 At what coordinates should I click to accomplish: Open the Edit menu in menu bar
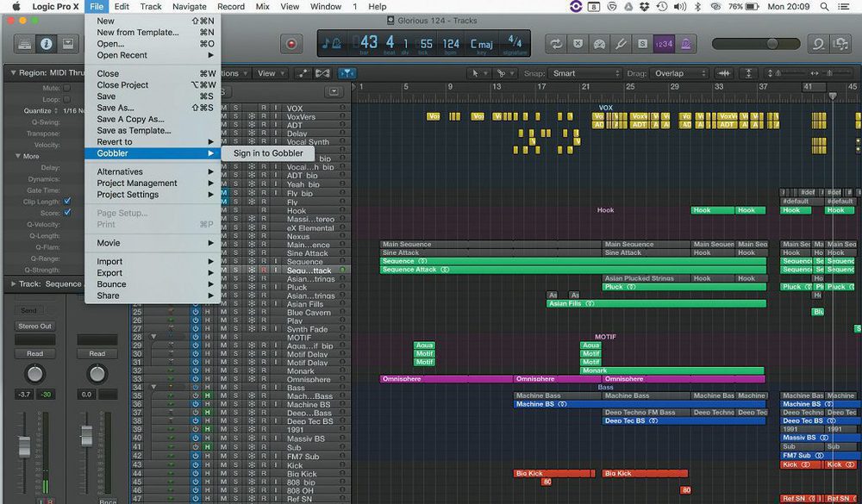(122, 7)
